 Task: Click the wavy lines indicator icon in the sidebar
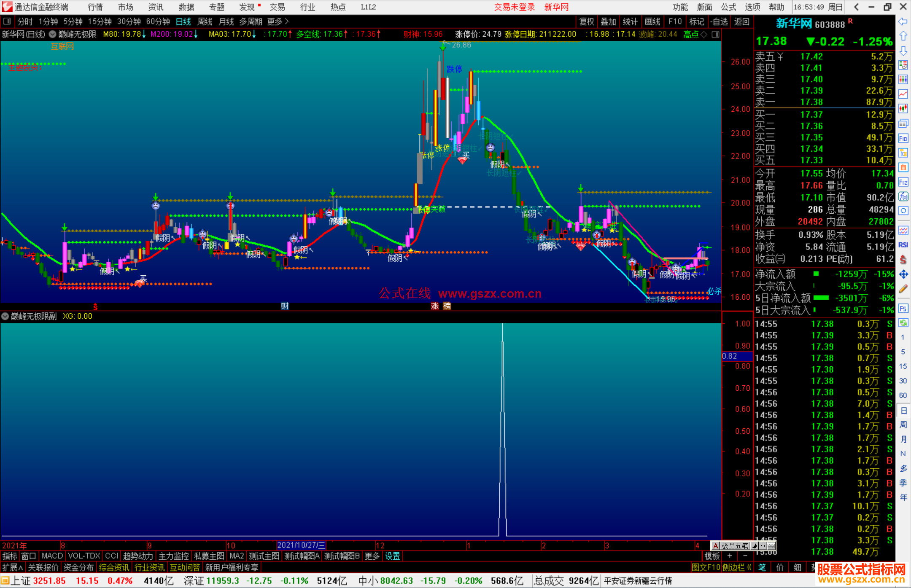(x=903, y=230)
